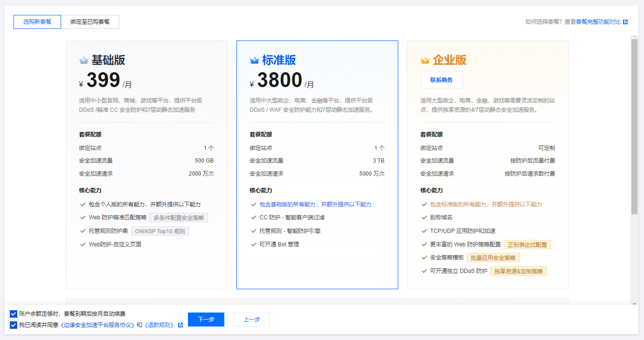Click OWASP Top10 规则 tag
This screenshot has height=340, width=644.
[x=160, y=231]
